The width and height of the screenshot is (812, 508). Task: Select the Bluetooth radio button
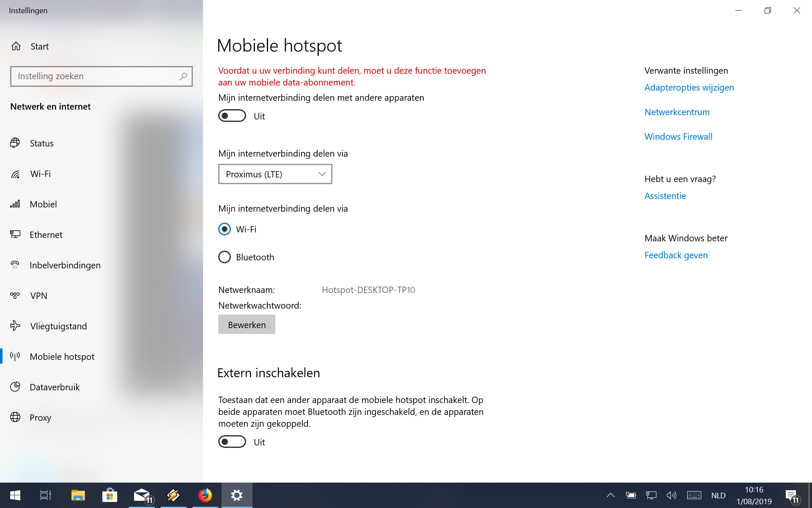tap(225, 257)
